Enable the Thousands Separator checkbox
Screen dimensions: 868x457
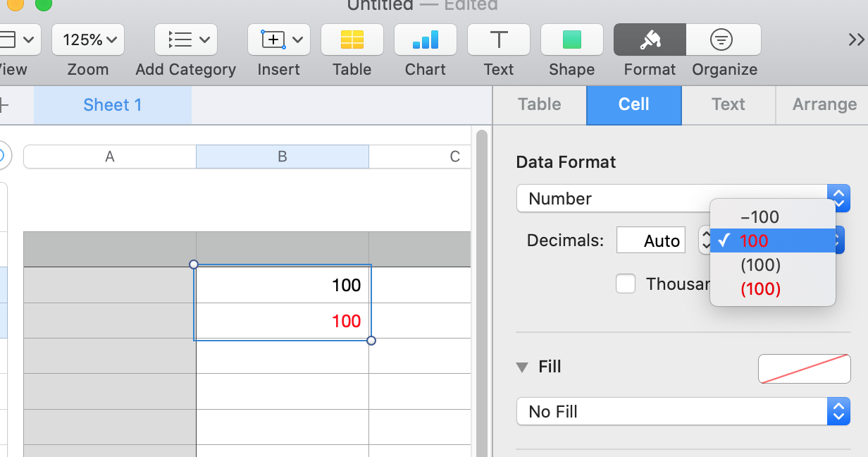(x=626, y=284)
